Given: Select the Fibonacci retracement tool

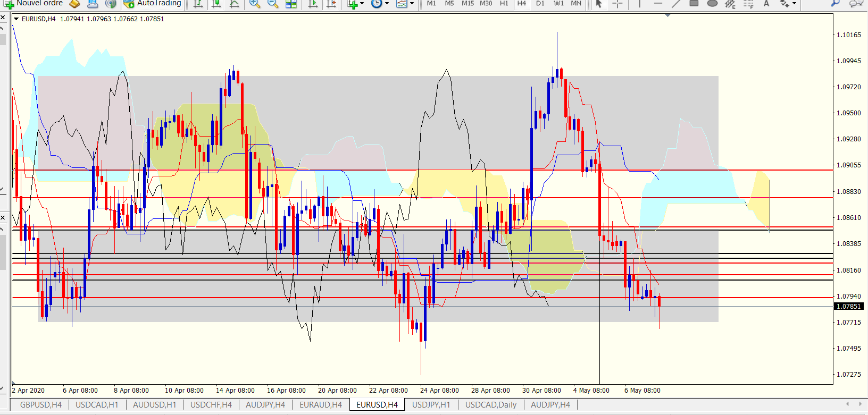Looking at the screenshot, I should coord(748,4).
